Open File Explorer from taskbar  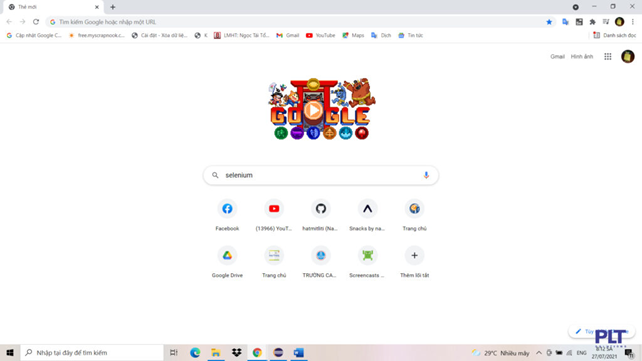pyautogui.click(x=216, y=352)
